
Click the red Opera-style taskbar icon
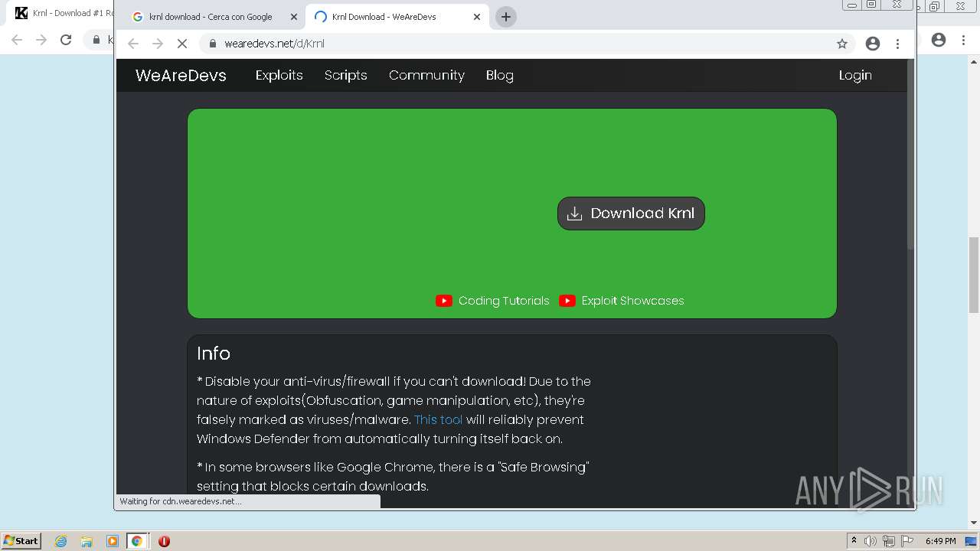pyautogui.click(x=164, y=541)
